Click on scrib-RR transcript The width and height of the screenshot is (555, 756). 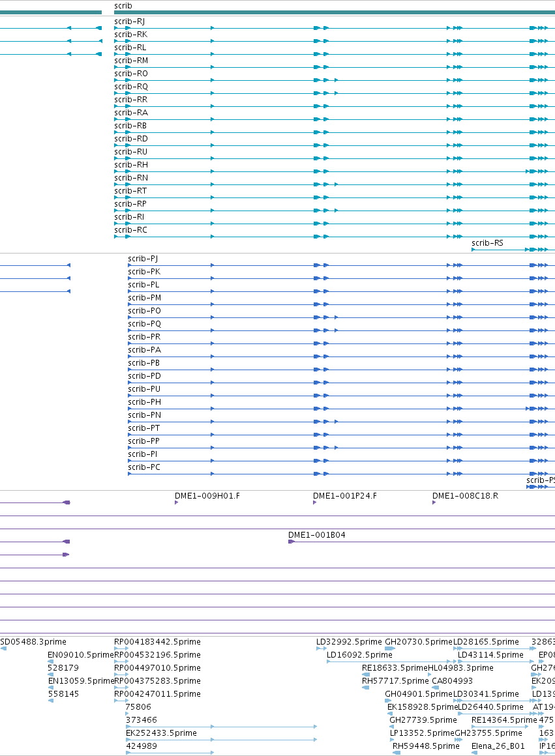131,99
